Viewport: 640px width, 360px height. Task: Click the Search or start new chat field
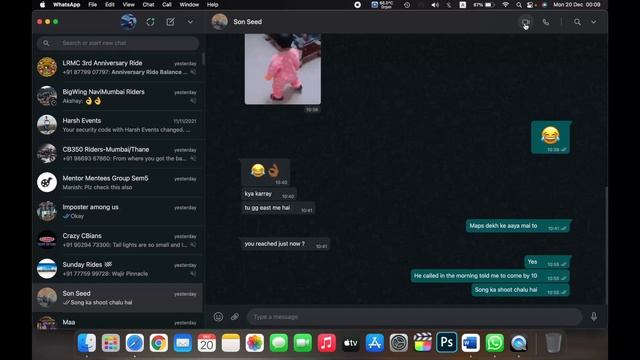point(118,43)
